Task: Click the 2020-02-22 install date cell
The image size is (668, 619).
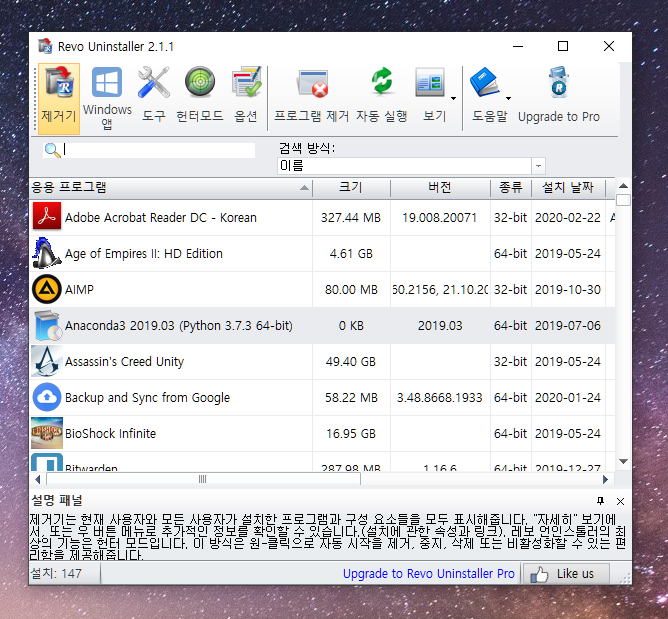Action: (568, 218)
